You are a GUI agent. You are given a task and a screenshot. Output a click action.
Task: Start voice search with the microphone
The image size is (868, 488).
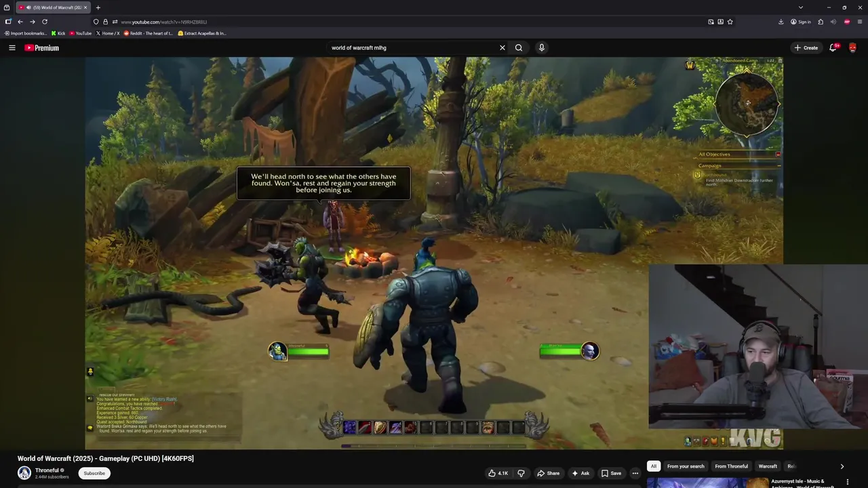tap(541, 47)
